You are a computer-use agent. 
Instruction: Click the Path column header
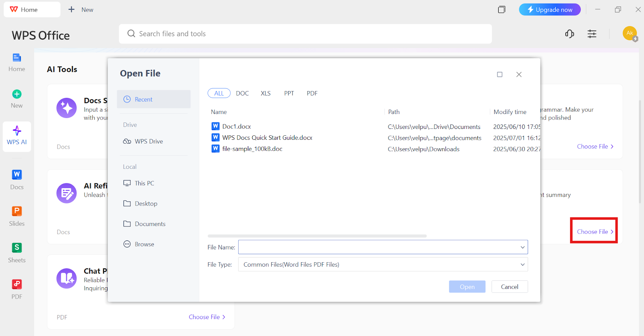394,112
